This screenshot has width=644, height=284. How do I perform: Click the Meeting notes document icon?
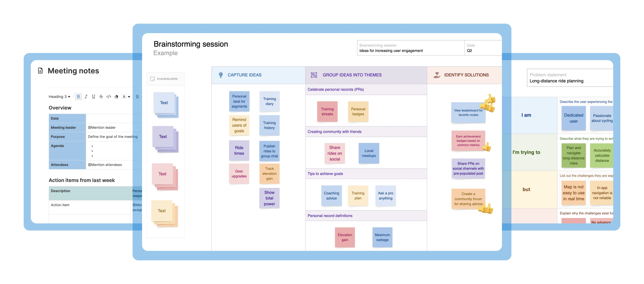(x=40, y=71)
